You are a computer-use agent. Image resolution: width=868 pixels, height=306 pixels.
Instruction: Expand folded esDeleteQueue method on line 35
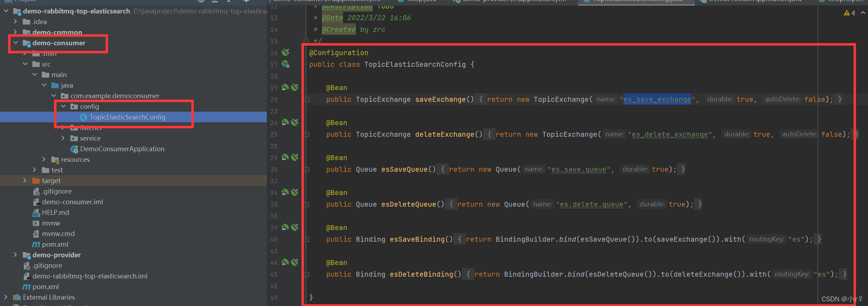pyautogui.click(x=307, y=205)
